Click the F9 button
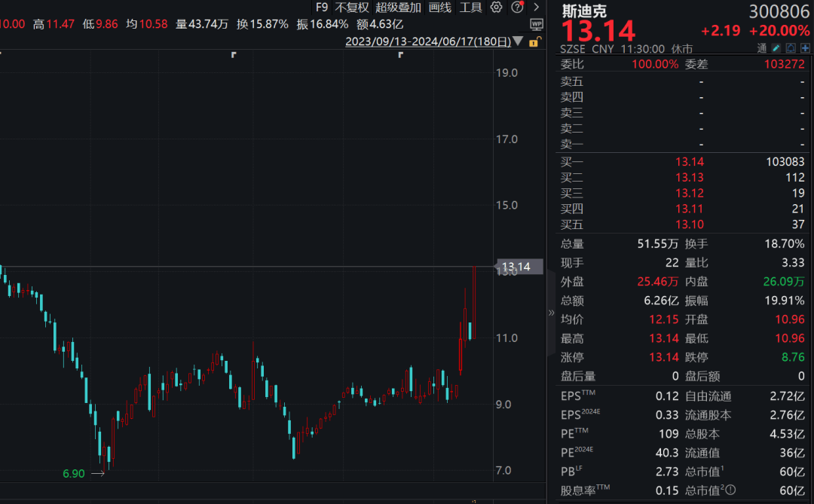Viewport: 814px width, 504px height. (x=322, y=8)
